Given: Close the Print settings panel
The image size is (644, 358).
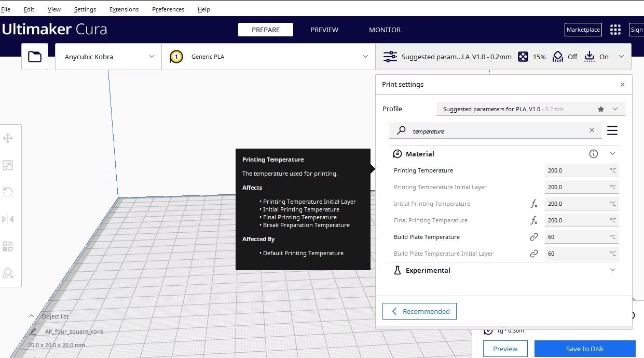Looking at the screenshot, I should tap(622, 84).
